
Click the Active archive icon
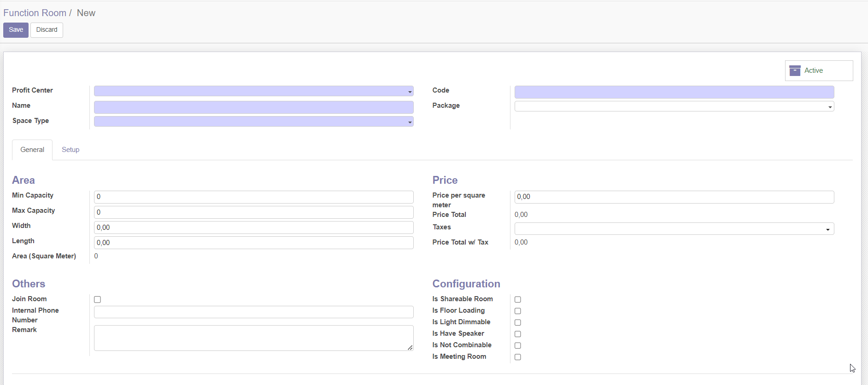click(x=795, y=70)
